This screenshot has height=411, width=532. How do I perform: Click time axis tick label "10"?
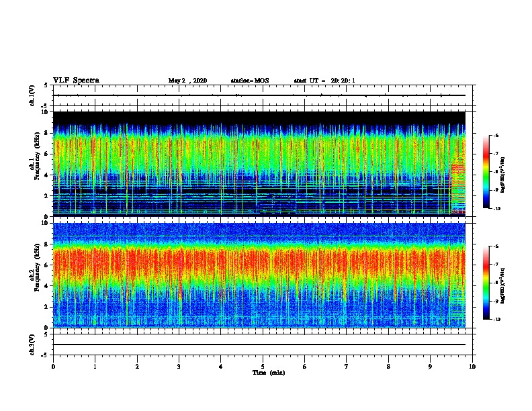(472, 367)
